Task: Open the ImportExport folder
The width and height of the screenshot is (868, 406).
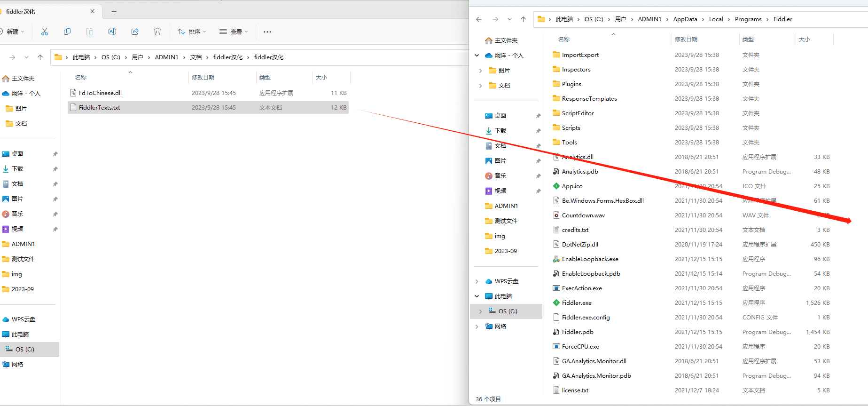Action: coord(580,55)
